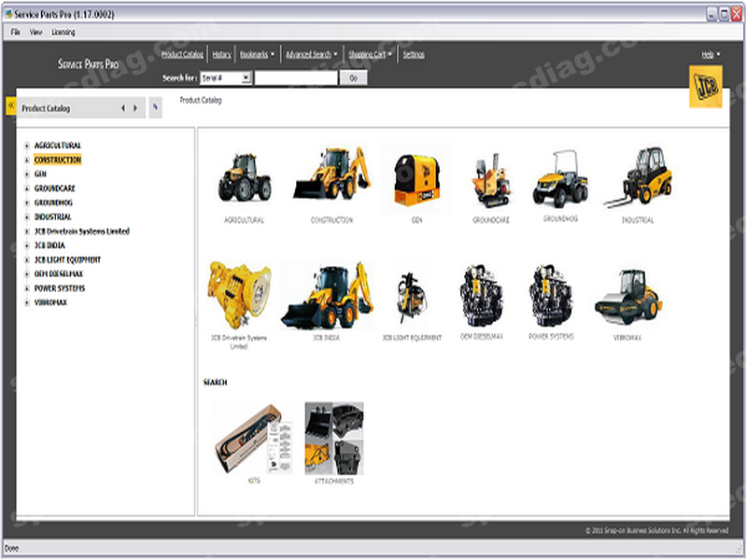Open the Advanced Search dropdown menu
This screenshot has width=747, height=560.
tap(312, 55)
